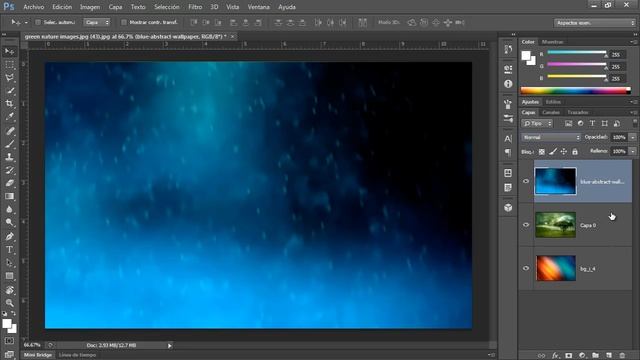Switch to the Estilos tab

coord(553,102)
